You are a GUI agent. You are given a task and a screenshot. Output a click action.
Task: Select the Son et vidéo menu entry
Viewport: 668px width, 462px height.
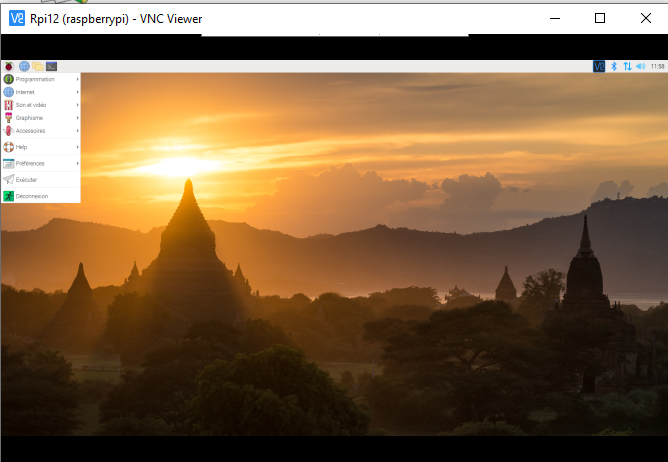click(x=30, y=105)
